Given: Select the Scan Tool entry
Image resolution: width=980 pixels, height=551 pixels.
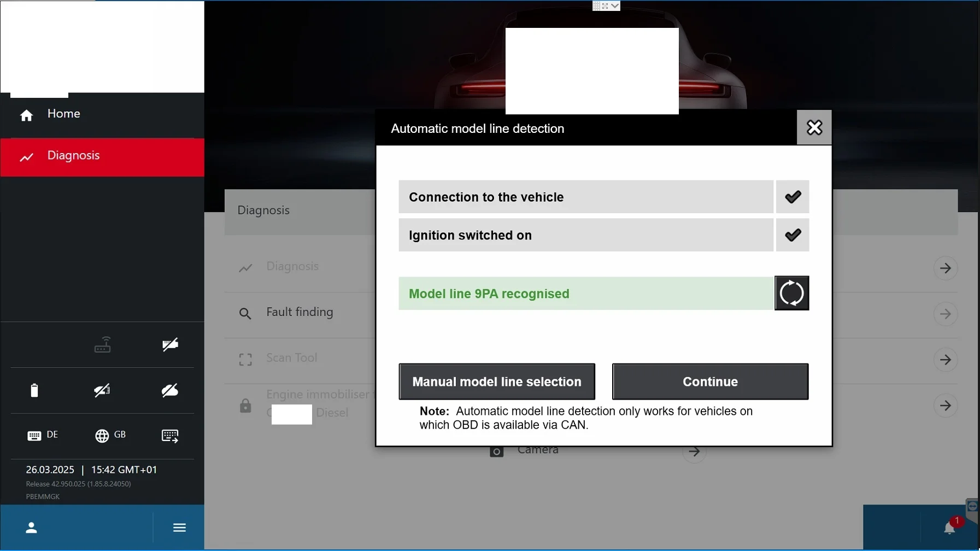Looking at the screenshot, I should tap(292, 358).
